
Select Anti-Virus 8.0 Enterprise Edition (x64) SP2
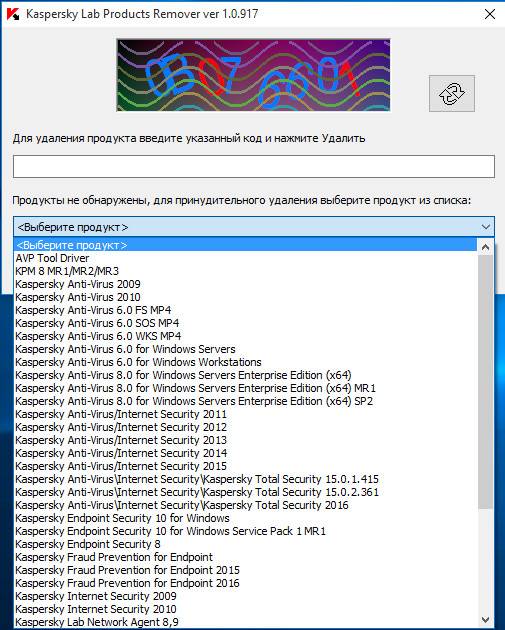coord(245,401)
